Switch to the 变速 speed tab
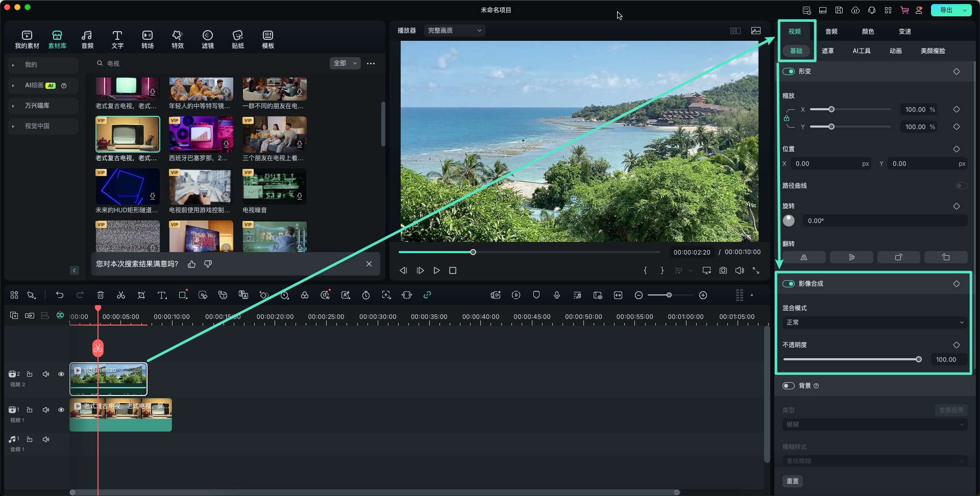The width and height of the screenshot is (980, 496). [905, 32]
